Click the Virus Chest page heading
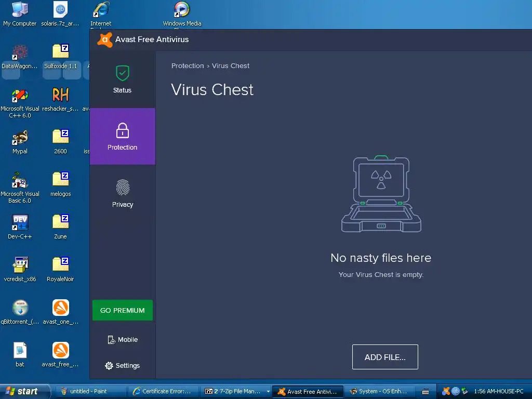This screenshot has height=399, width=532. (212, 89)
